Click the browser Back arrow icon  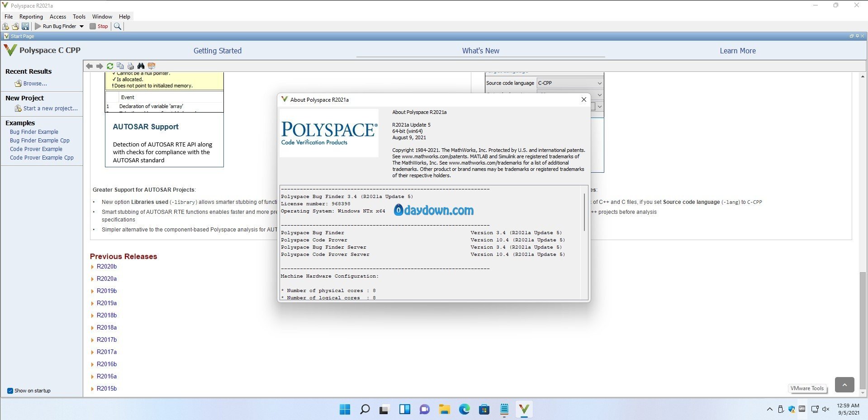point(90,66)
